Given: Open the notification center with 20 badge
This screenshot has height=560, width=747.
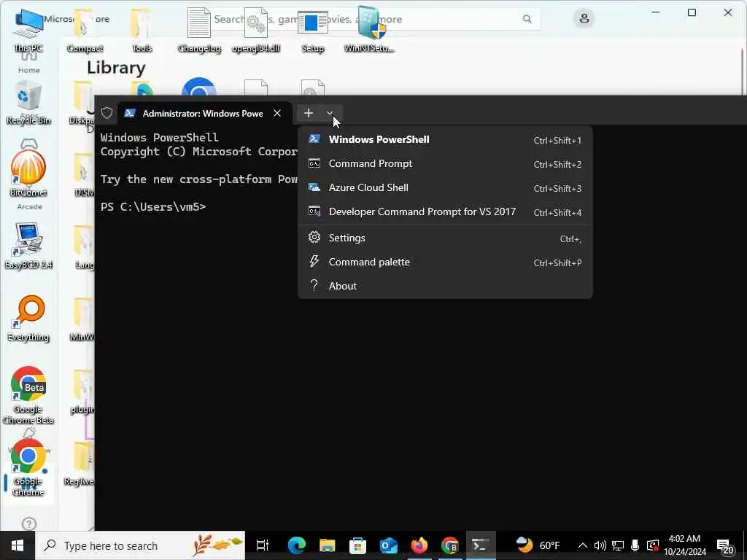Looking at the screenshot, I should tap(725, 547).
